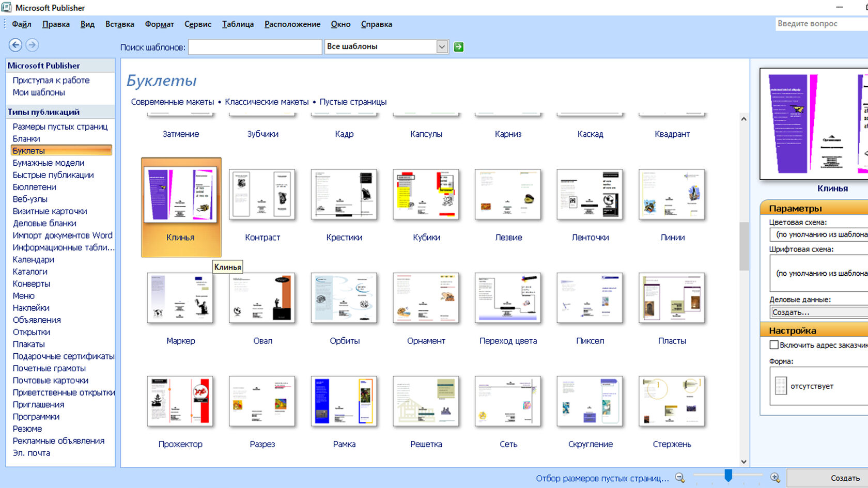Click the scrollbar up arrow in template list

point(743,119)
